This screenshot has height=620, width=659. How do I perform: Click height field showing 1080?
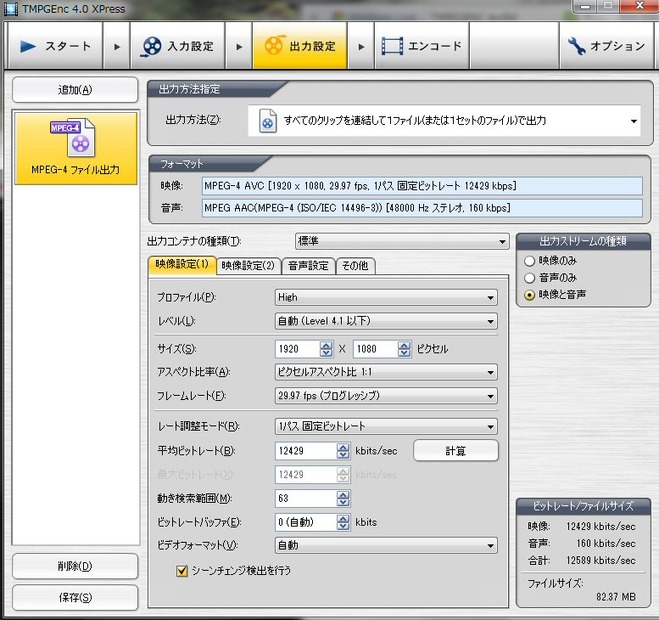pos(376,349)
